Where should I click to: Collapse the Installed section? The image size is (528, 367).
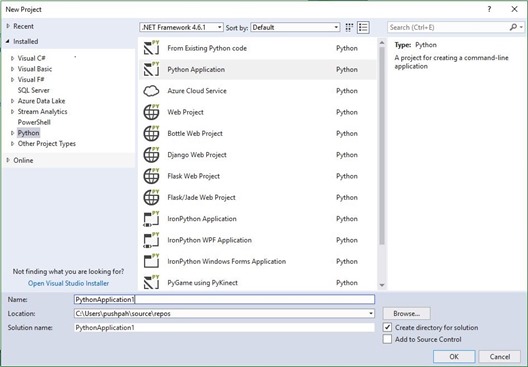[8, 41]
